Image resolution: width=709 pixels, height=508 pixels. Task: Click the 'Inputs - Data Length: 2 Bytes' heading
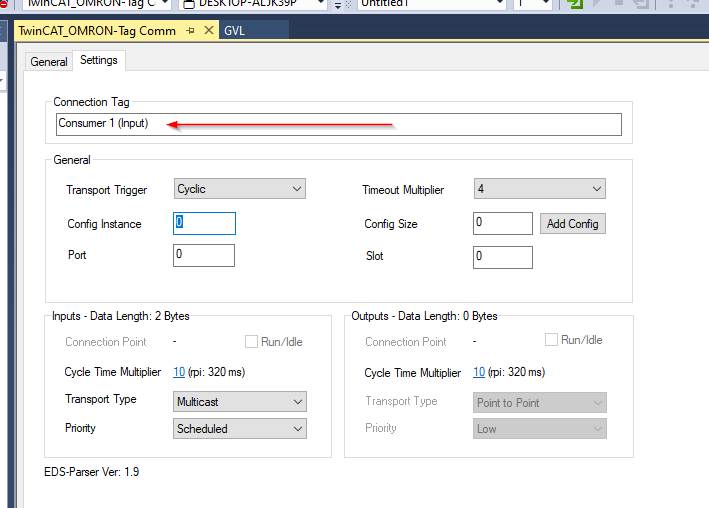120,316
